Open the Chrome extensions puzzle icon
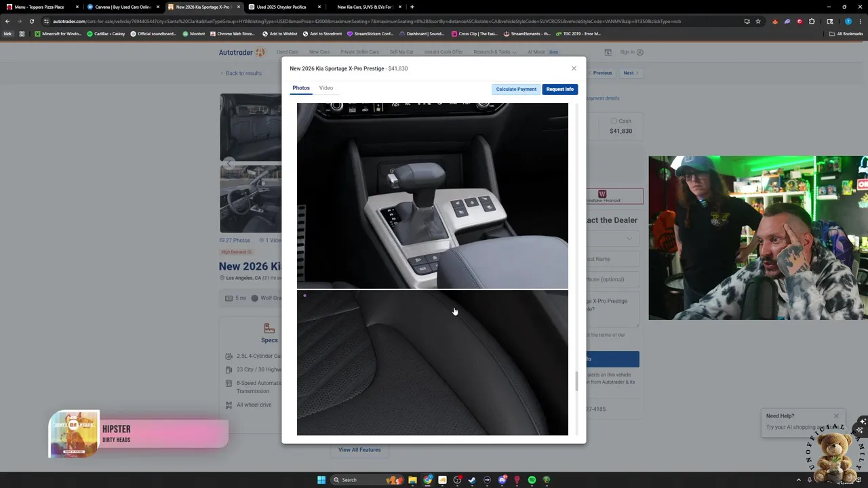Screen dimensions: 868x488 [812, 21]
